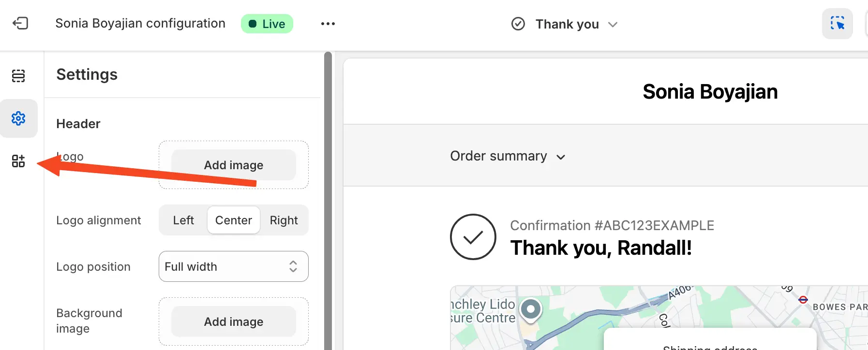Viewport: 868px width, 350px height.
Task: Set logo alignment to Center
Action: point(234,220)
